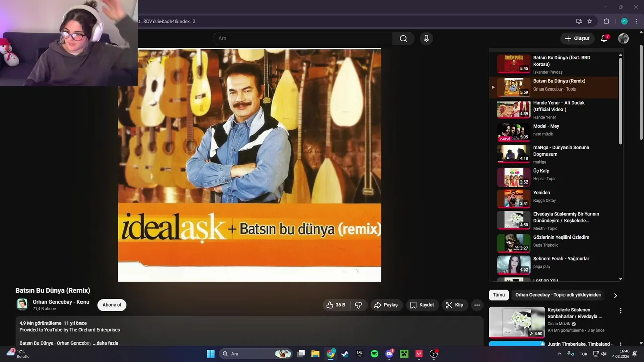Click the currently playing Batsın Bu Dünya (Remix) item
This screenshot has width=644, height=362.
(x=553, y=87)
